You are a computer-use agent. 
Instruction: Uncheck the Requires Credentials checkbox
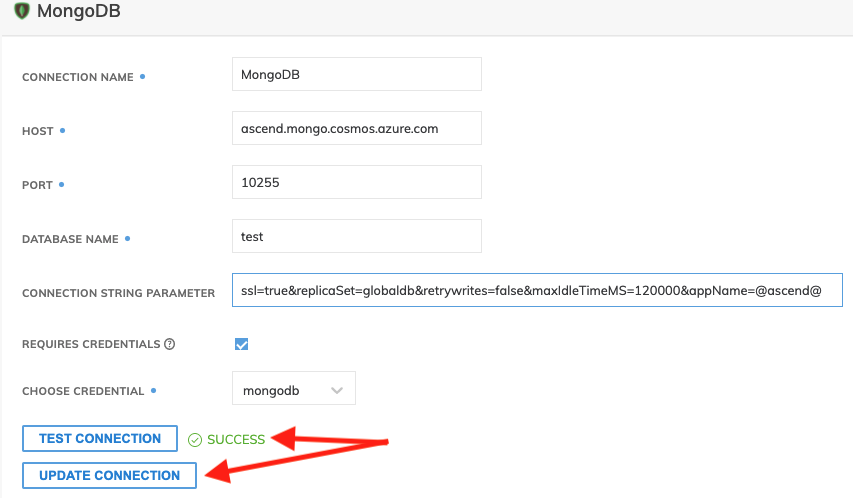pyautogui.click(x=242, y=344)
